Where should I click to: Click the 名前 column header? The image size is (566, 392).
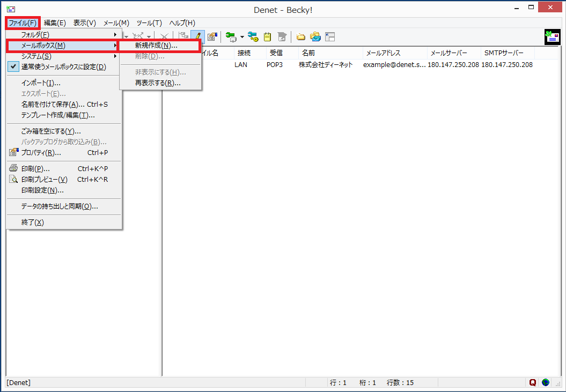(330, 53)
